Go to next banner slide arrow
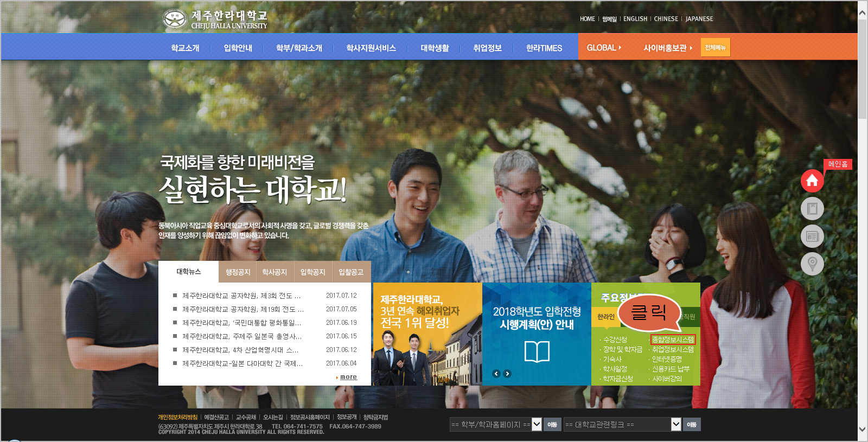868x442 pixels. pyautogui.click(x=507, y=374)
